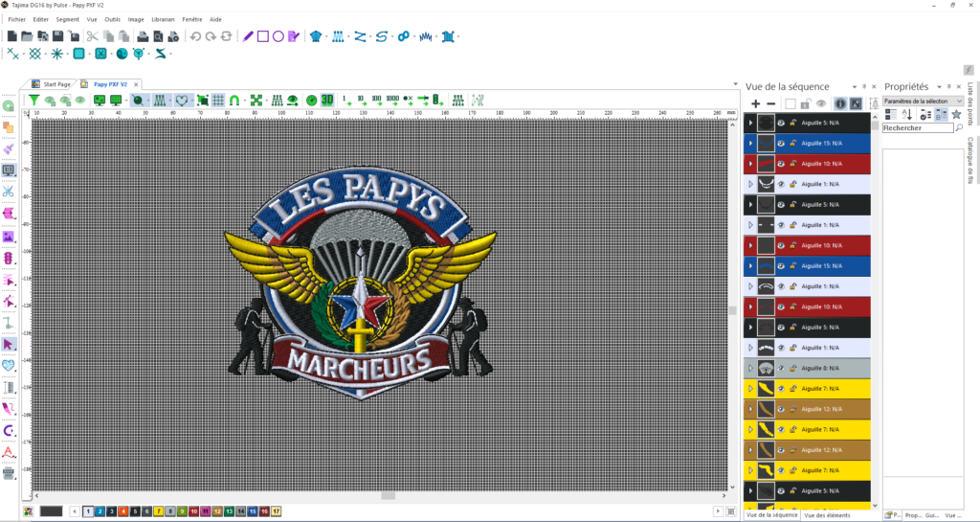Image resolution: width=980 pixels, height=522 pixels.
Task: Expand the first Aiguille 10 row
Action: 750,164
